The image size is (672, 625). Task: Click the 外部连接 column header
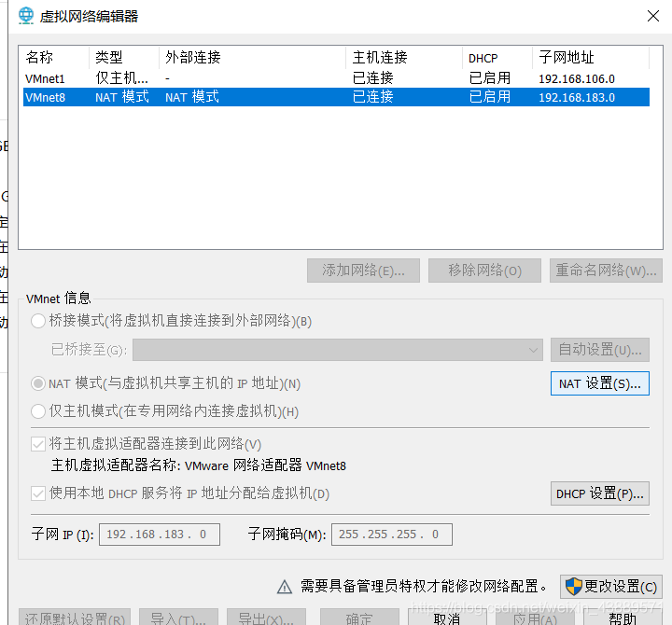252,58
